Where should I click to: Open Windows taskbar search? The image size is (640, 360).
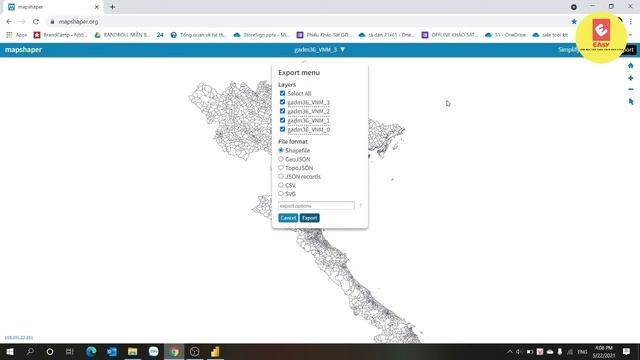coord(30,351)
